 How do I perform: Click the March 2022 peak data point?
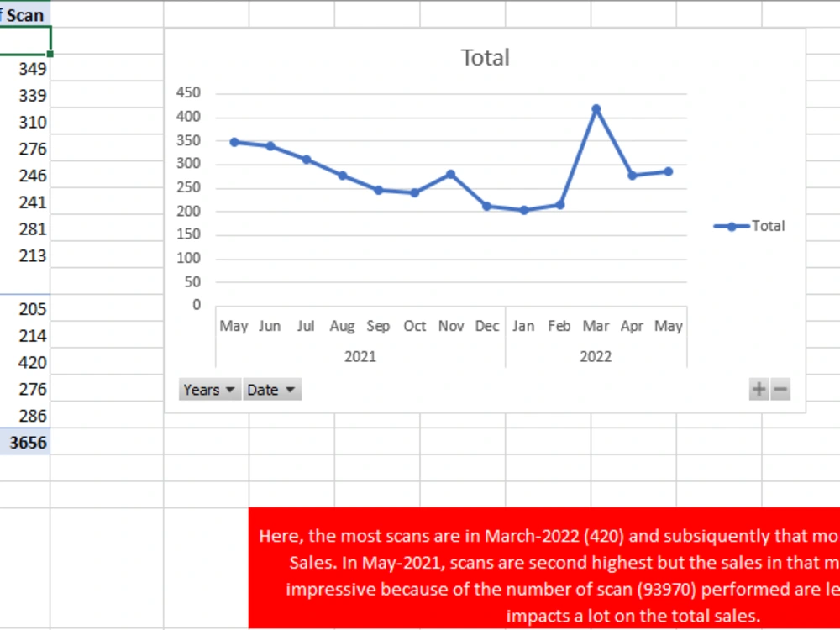point(596,108)
